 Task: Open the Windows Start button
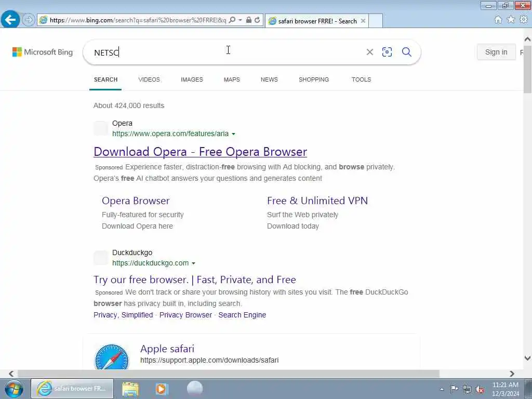[14, 389]
